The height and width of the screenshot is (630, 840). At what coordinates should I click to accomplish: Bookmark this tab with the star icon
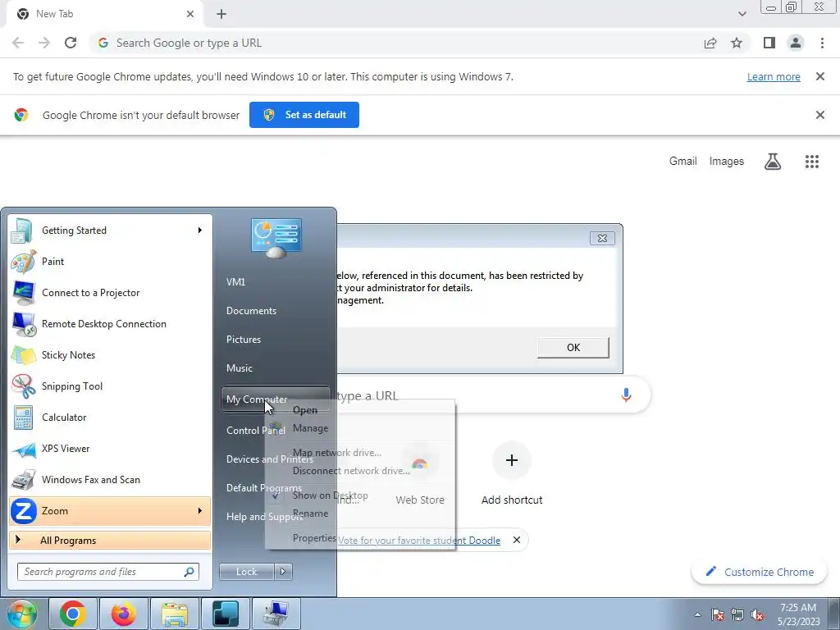pos(737,43)
